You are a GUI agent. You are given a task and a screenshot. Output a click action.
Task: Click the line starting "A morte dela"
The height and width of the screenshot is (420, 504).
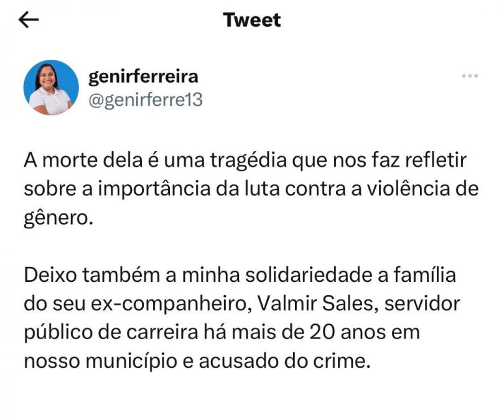245,161
